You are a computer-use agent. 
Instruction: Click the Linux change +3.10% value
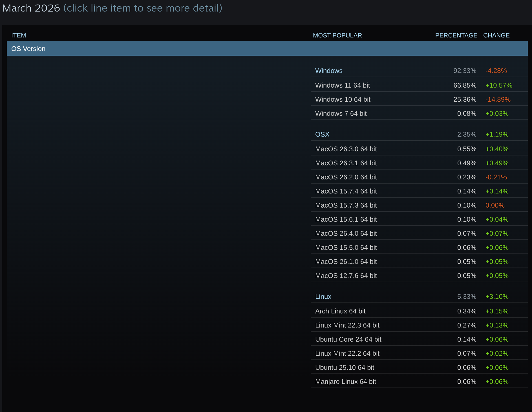click(497, 297)
